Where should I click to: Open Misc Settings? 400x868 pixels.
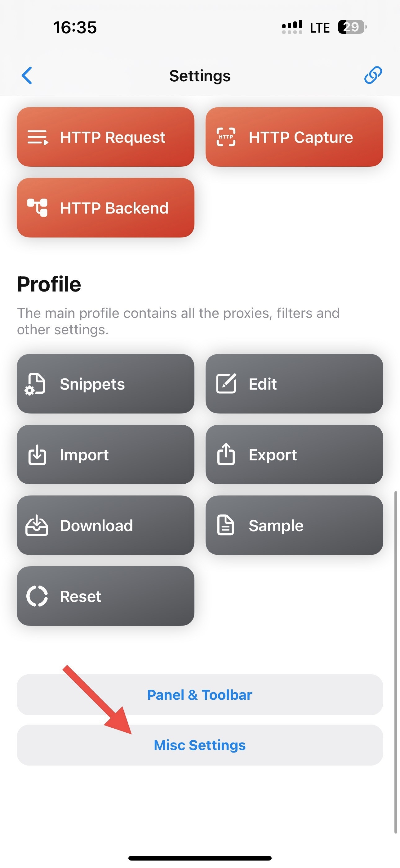click(200, 745)
